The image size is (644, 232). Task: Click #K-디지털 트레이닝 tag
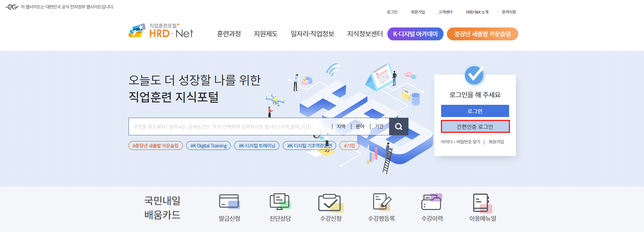(257, 146)
